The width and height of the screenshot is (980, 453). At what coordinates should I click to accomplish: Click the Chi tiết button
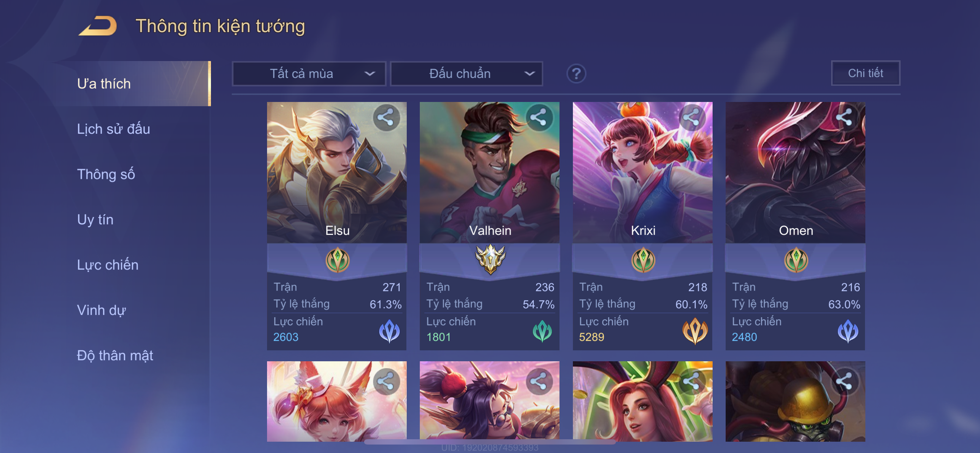tap(865, 73)
